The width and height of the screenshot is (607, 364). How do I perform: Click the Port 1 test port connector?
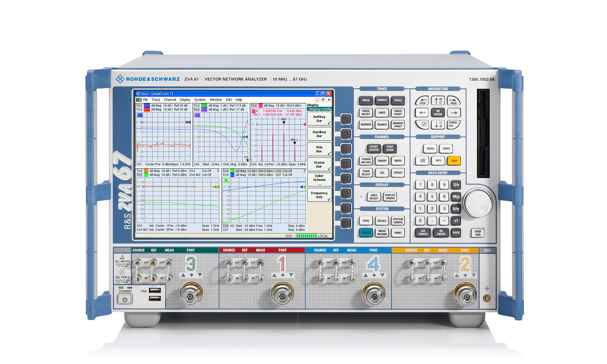coord(282,294)
